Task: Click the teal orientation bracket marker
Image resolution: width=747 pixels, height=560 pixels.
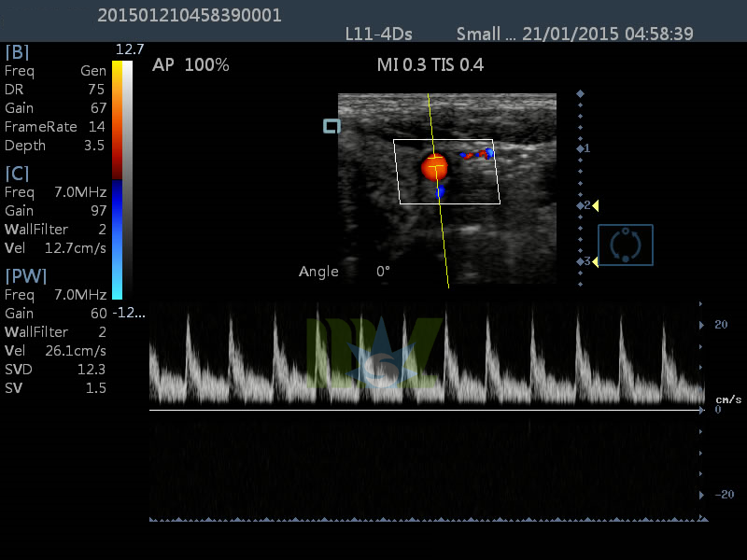Action: coord(331,124)
